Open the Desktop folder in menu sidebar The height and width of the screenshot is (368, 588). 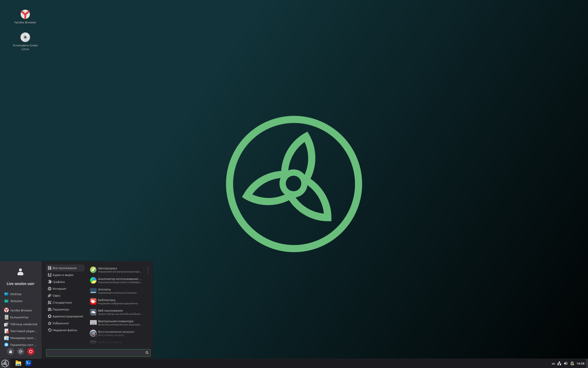click(21, 294)
